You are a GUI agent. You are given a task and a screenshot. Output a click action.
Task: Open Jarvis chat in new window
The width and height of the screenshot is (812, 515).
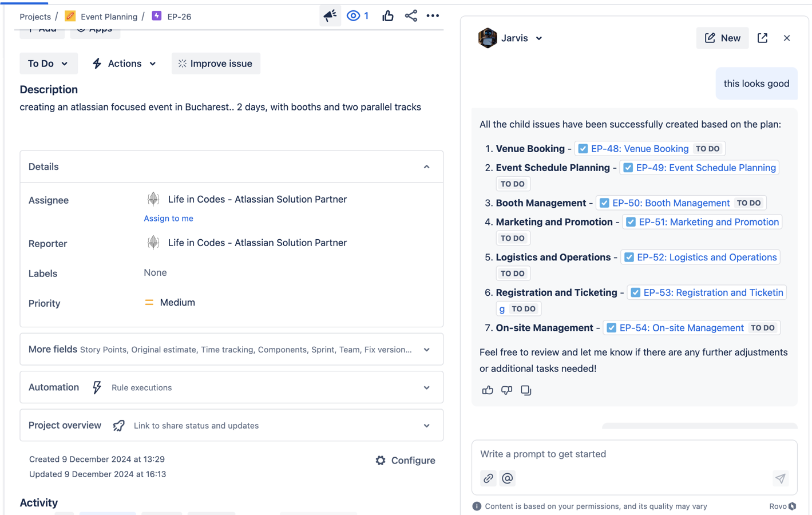[762, 38]
